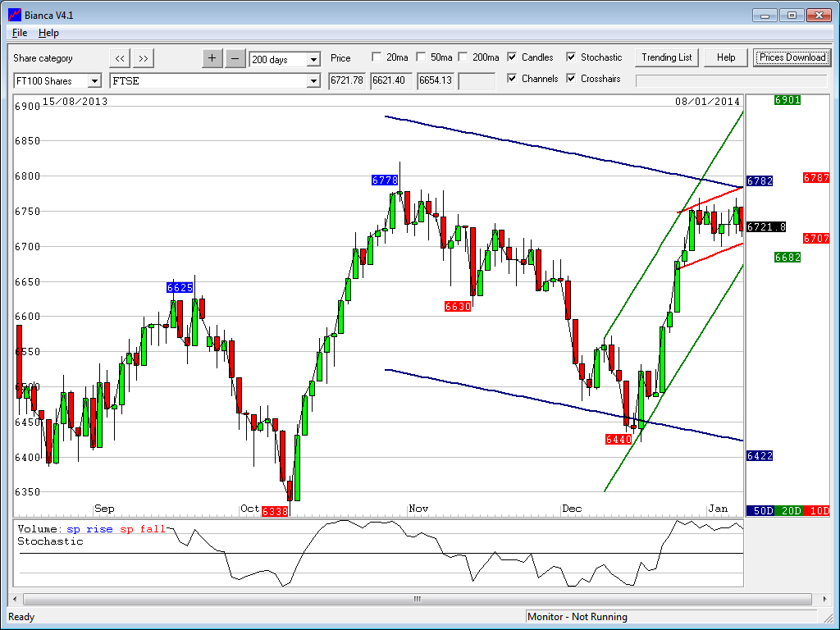Uncheck the Candles checkbox
The width and height of the screenshot is (840, 630).
point(512,57)
